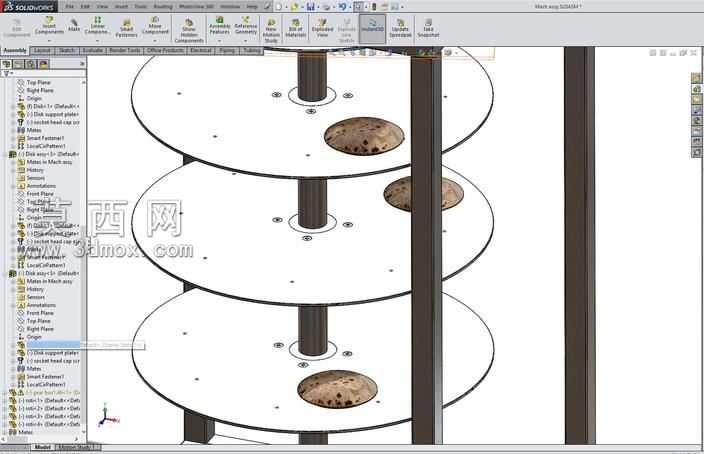Switch to the ConfigurationManager tab

[x=31, y=64]
